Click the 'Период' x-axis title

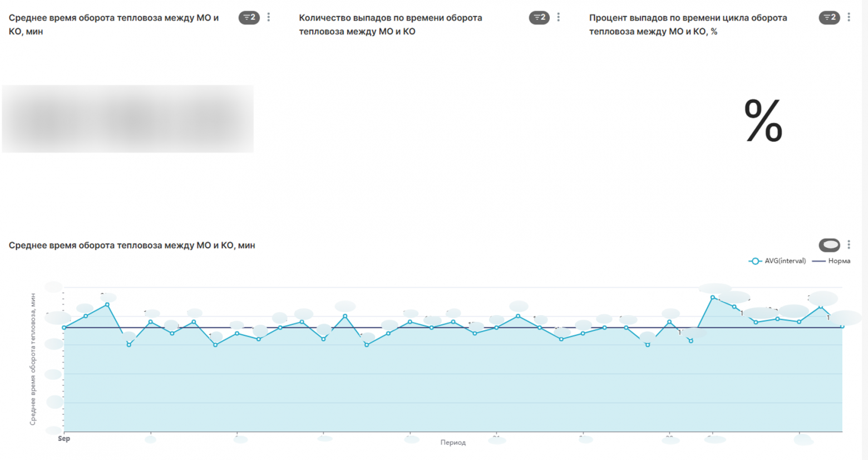(x=453, y=443)
